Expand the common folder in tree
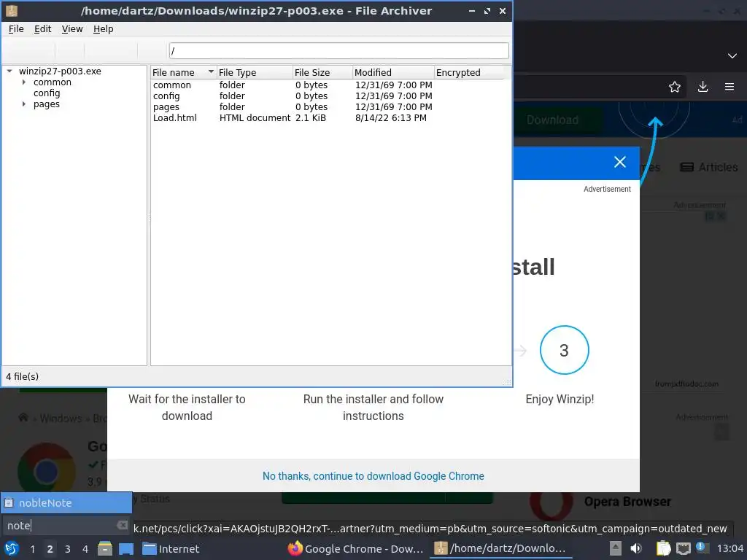 [x=24, y=82]
